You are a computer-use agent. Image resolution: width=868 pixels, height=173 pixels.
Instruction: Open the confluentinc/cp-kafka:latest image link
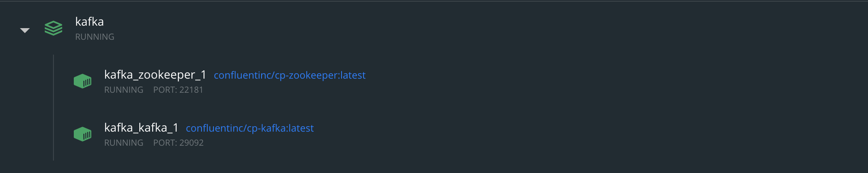(x=250, y=128)
